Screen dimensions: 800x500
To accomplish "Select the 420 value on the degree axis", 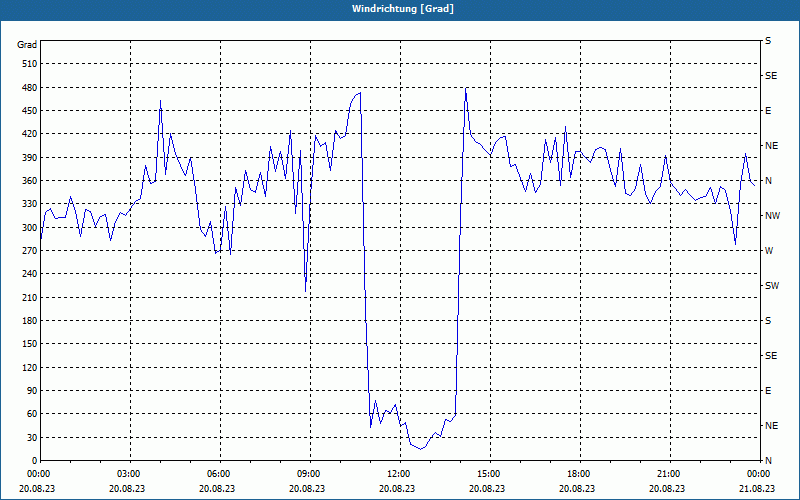I will pos(30,134).
